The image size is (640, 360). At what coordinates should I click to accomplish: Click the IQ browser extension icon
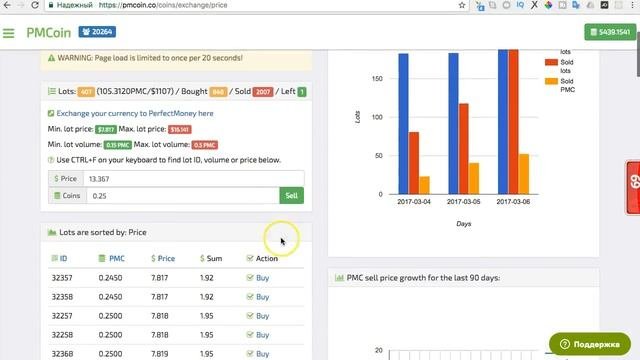520,5
